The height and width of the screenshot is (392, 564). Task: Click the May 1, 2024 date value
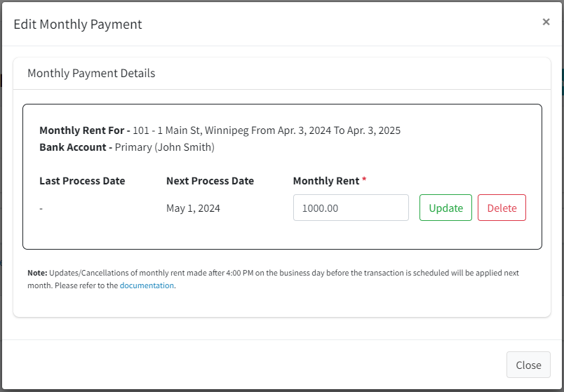pyautogui.click(x=193, y=208)
